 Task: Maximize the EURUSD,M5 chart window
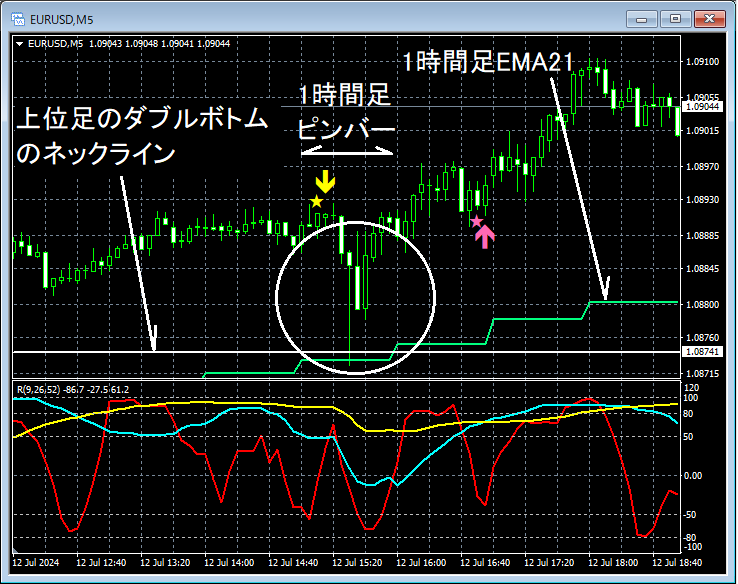tap(675, 19)
